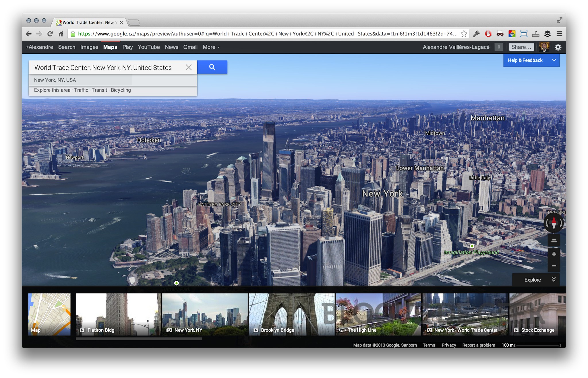Select Maps in Google bar
The width and height of the screenshot is (588, 378).
point(110,47)
